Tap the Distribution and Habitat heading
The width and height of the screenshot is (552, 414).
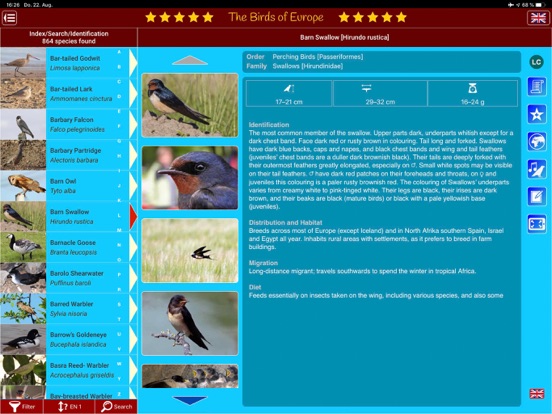(x=285, y=222)
